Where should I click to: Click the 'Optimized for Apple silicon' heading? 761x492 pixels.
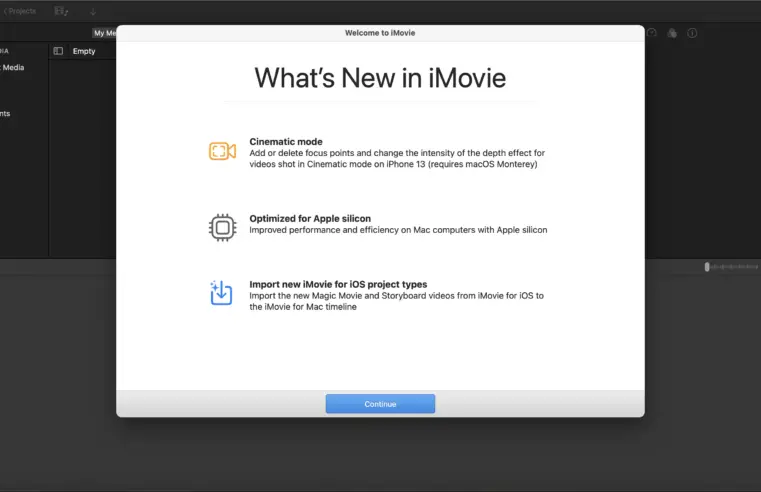point(310,218)
